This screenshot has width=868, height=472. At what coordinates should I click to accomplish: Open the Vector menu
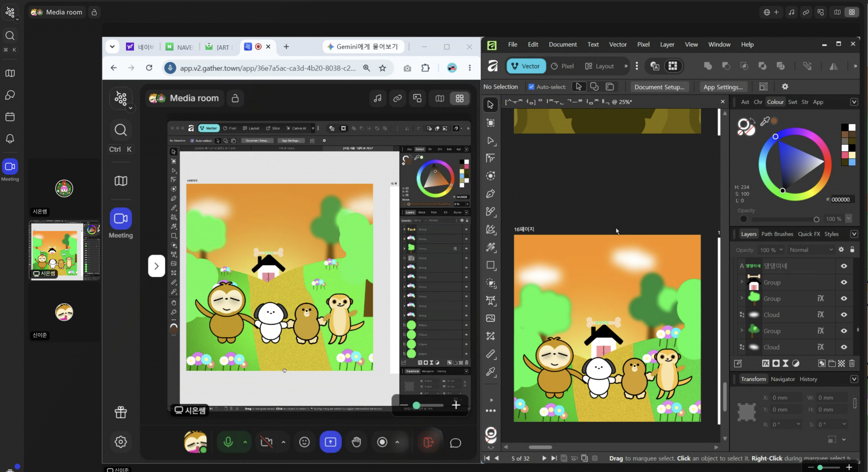[x=618, y=44]
